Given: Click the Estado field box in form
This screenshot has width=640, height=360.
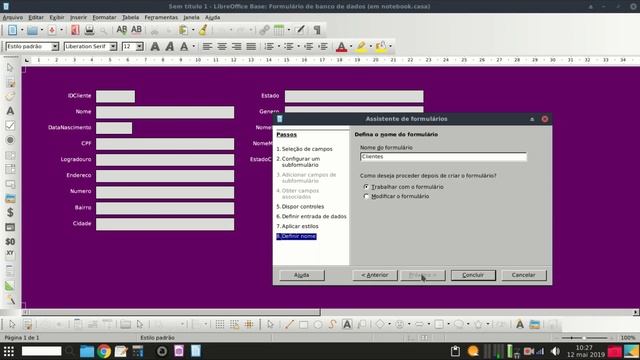Looking at the screenshot, I should 354,96.
